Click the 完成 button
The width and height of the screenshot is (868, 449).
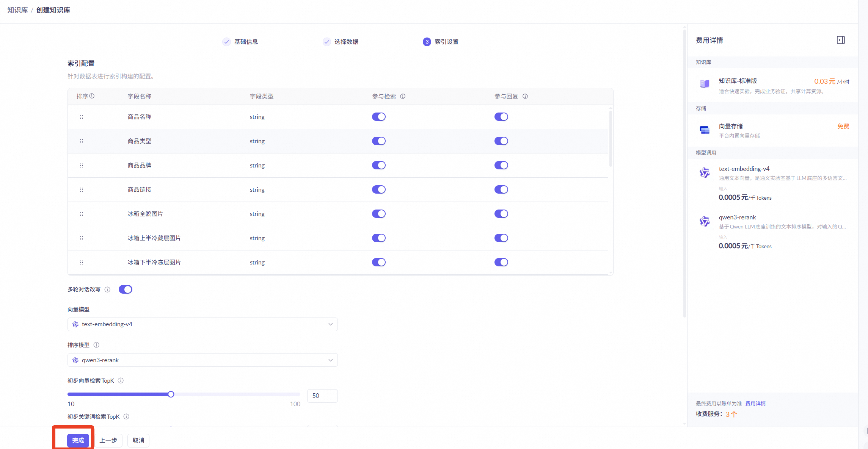78,440
